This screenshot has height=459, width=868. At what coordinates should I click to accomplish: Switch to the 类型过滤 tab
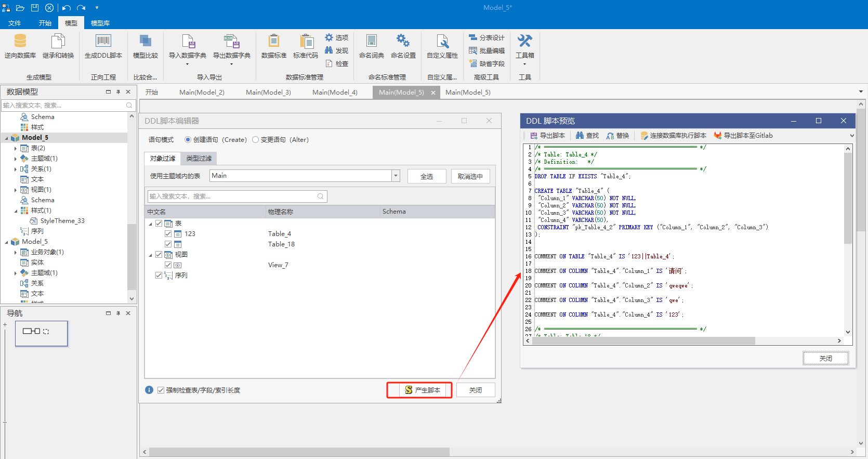coord(199,159)
